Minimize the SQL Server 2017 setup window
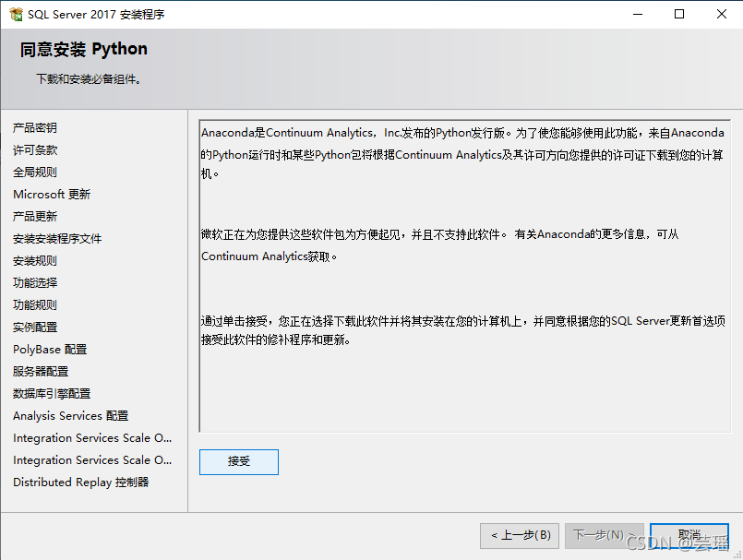Image resolution: width=743 pixels, height=560 pixels. pos(638,14)
